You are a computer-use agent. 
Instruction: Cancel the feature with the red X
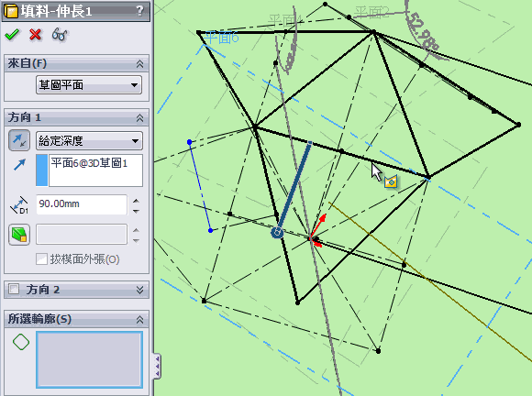(35, 35)
